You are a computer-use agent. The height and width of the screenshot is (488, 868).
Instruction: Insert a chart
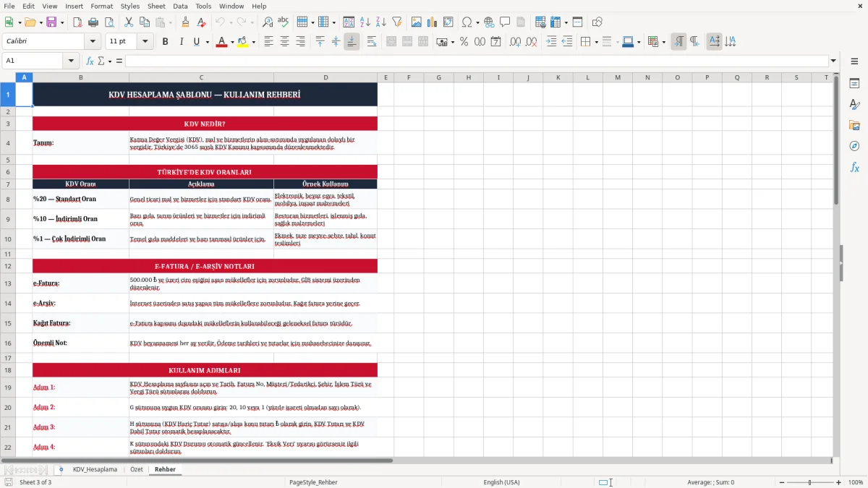[433, 22]
